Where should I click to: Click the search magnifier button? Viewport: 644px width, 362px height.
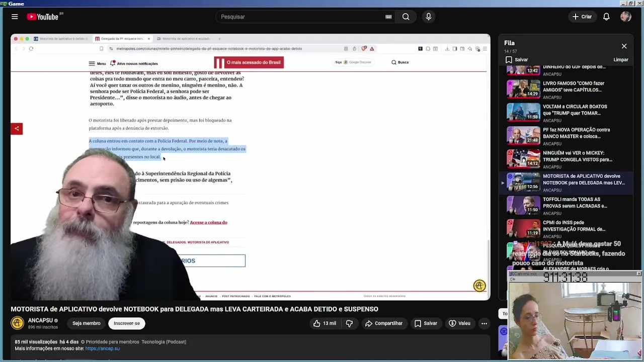pyautogui.click(x=406, y=17)
